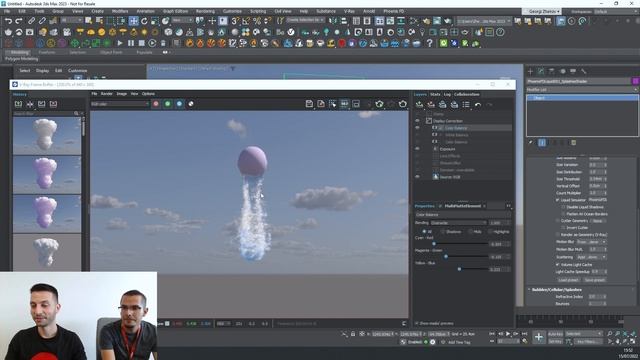640x360 pixels.
Task: Open the signed-in user account dropdown
Action: (543, 11)
